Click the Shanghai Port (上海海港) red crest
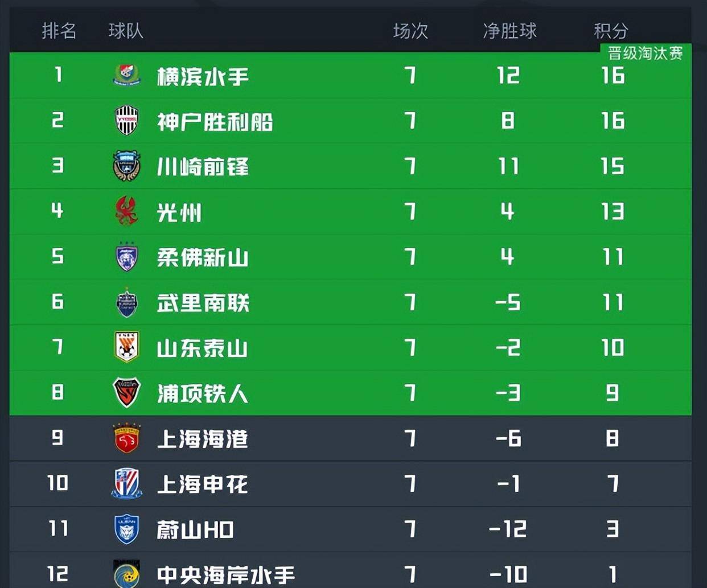The image size is (707, 588). pyautogui.click(x=126, y=438)
